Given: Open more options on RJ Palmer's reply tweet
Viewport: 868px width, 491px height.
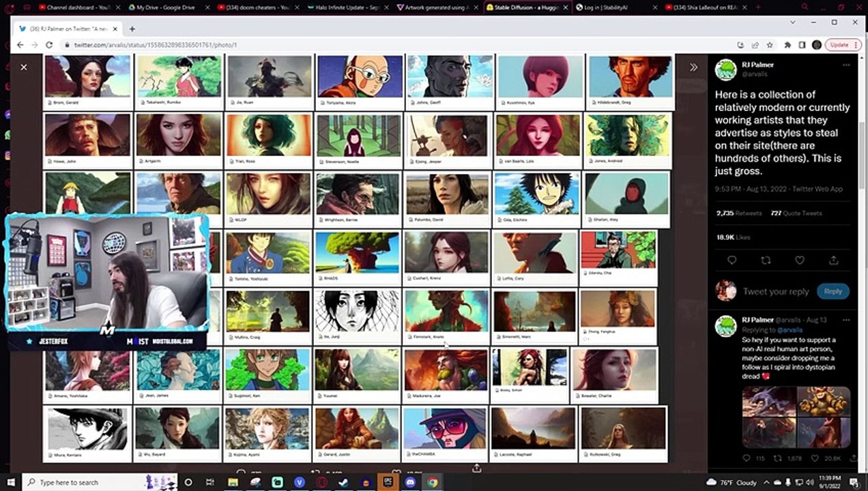Looking at the screenshot, I should [846, 319].
